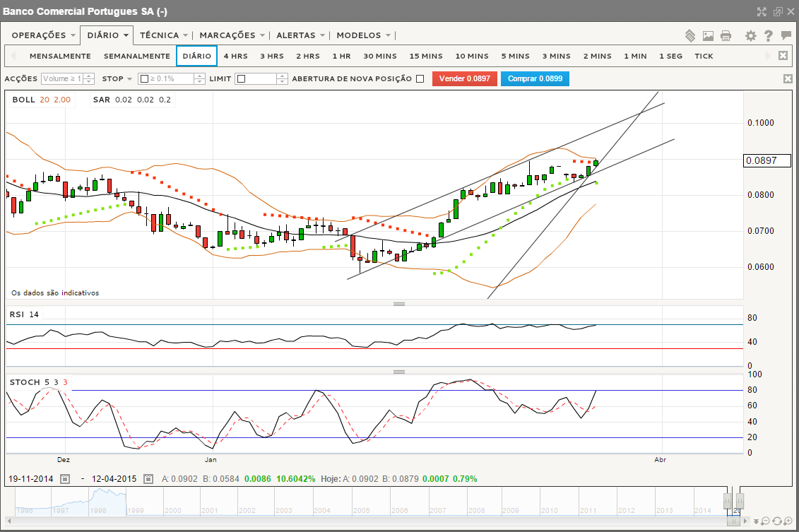Screen dimensions: 799x532
Task: Close the timeframe bar with X icon
Action: point(783,56)
